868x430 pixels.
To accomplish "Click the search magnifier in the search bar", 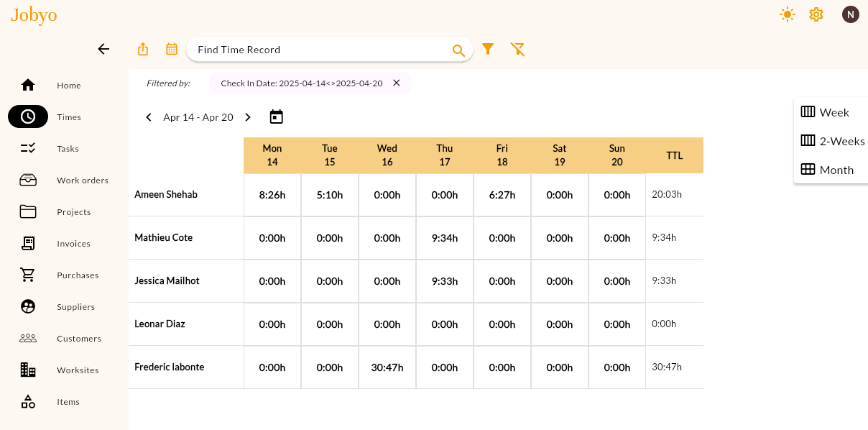I will click(458, 50).
